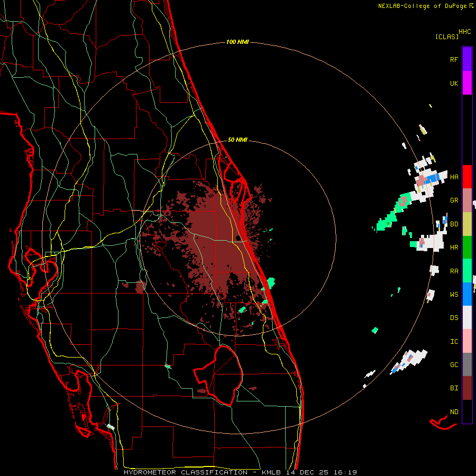The width and height of the screenshot is (476, 476).
Task: Click the IC pink legend swatch
Action: pos(467,341)
